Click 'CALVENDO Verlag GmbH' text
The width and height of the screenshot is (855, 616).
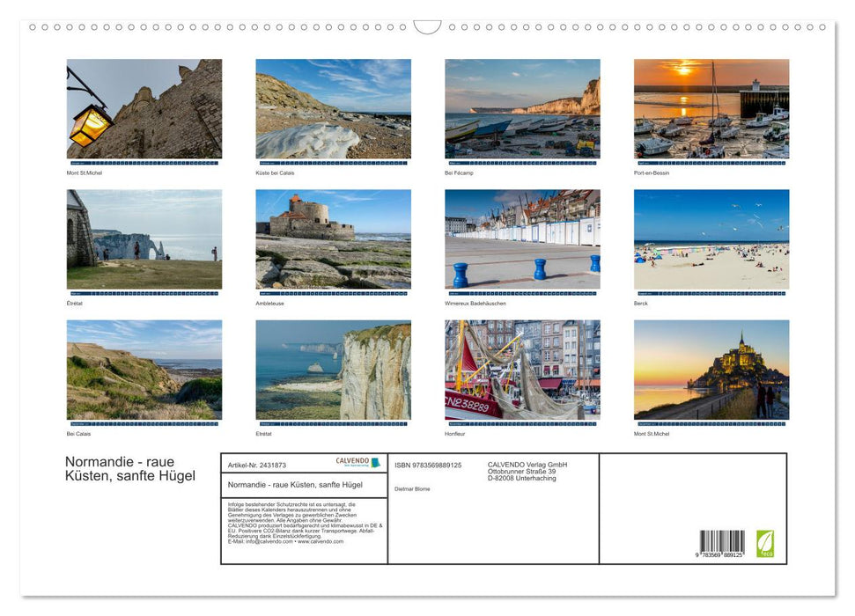(x=527, y=465)
